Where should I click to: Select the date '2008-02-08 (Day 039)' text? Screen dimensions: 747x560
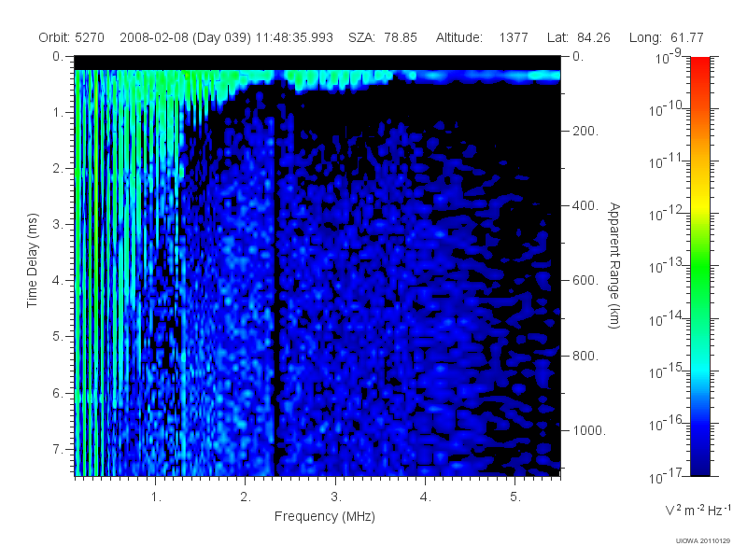click(185, 37)
